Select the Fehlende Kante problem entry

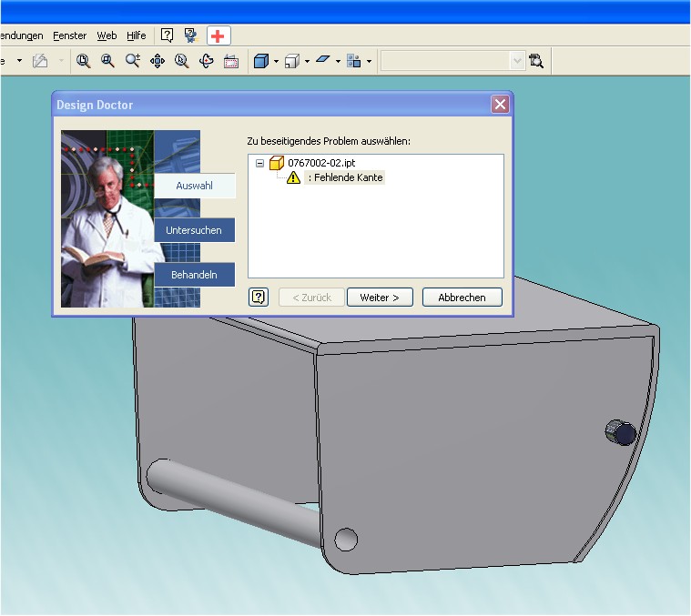pos(345,177)
